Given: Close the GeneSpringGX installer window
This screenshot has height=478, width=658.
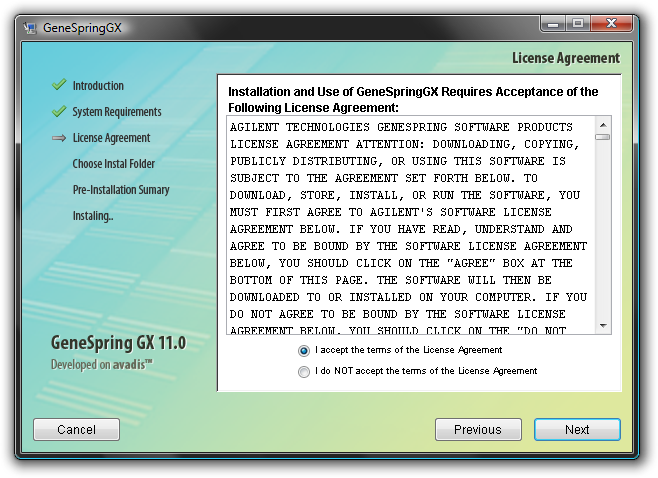Looking at the screenshot, I should (x=611, y=24).
